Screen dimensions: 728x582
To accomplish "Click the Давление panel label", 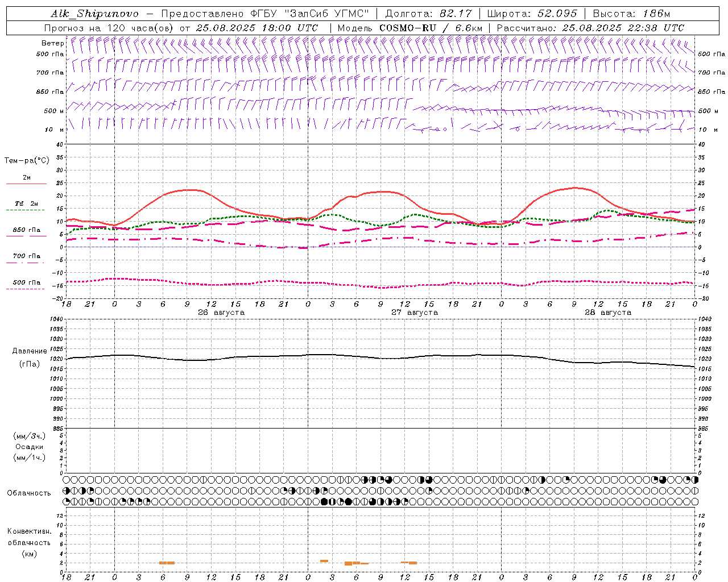I will 30,351.
